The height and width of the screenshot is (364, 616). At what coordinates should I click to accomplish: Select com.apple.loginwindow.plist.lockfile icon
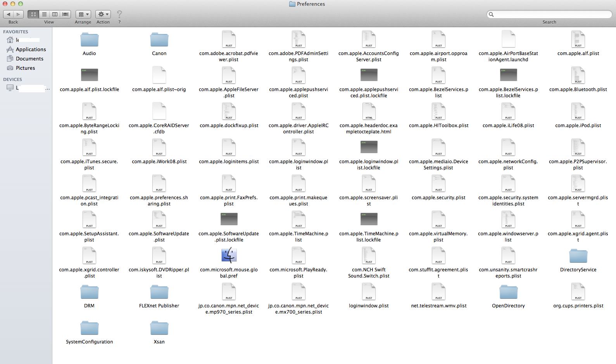(369, 147)
